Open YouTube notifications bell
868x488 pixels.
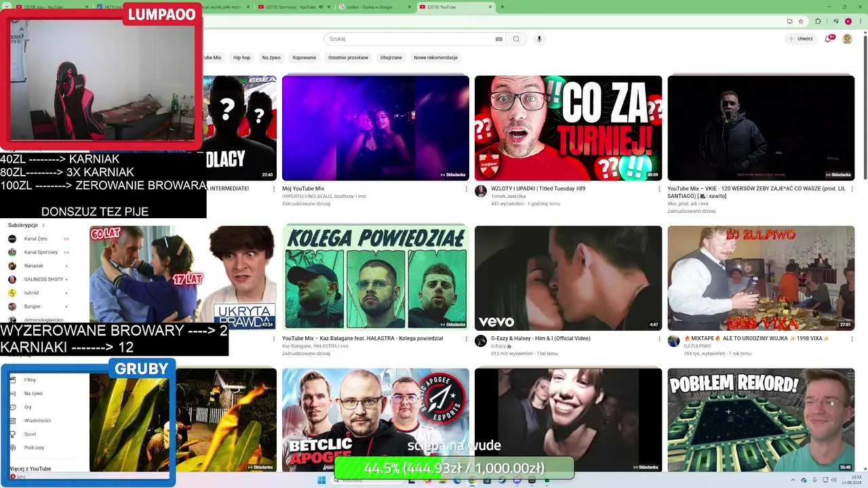(828, 39)
